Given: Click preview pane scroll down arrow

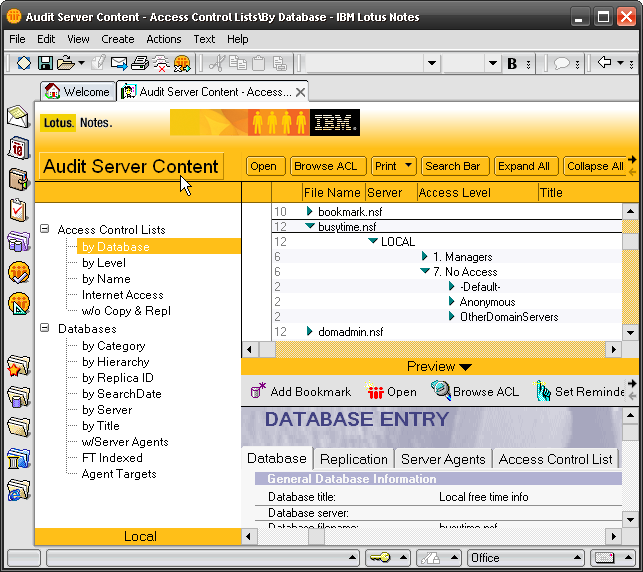Looking at the screenshot, I should [x=630, y=520].
